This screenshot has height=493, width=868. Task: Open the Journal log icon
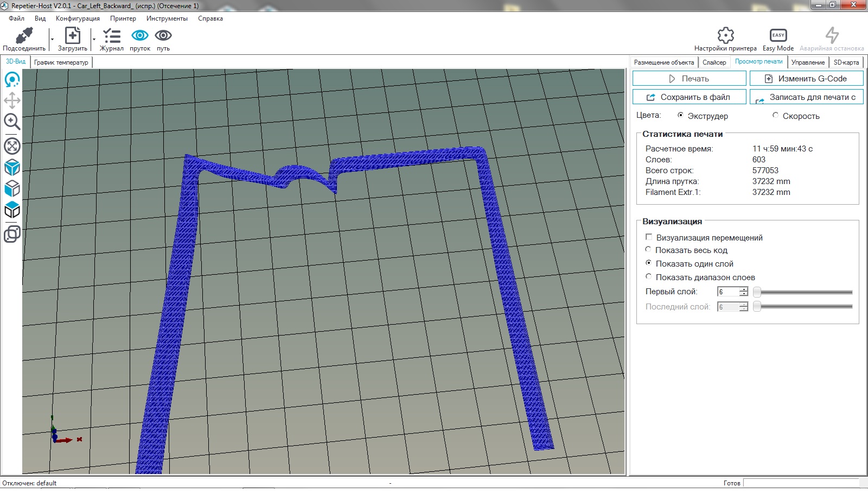click(x=112, y=36)
